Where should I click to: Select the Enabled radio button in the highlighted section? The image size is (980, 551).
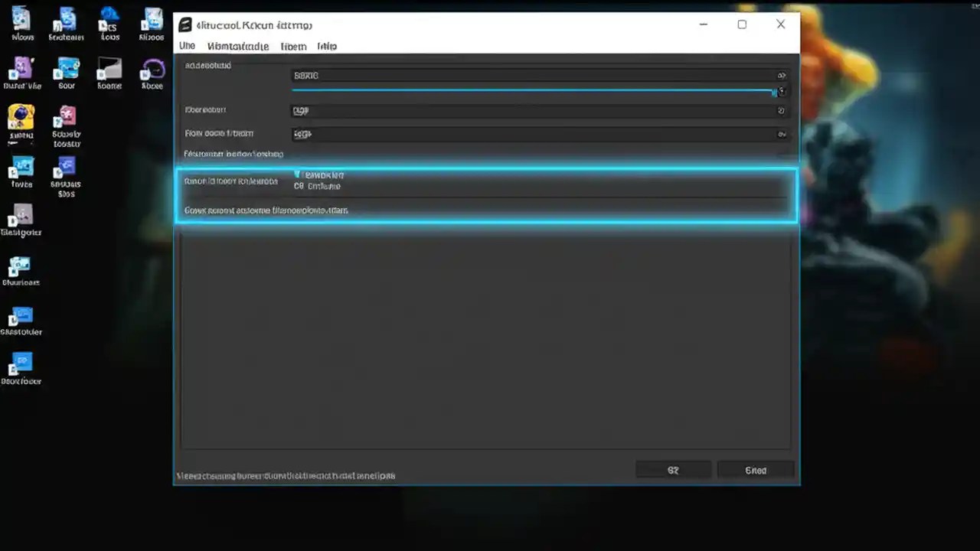299,174
